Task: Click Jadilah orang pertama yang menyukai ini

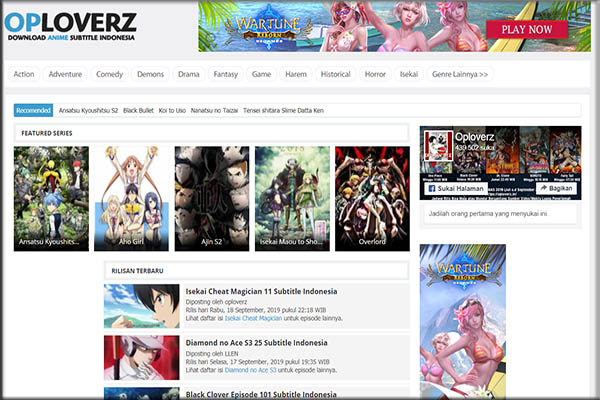Action: [488, 214]
